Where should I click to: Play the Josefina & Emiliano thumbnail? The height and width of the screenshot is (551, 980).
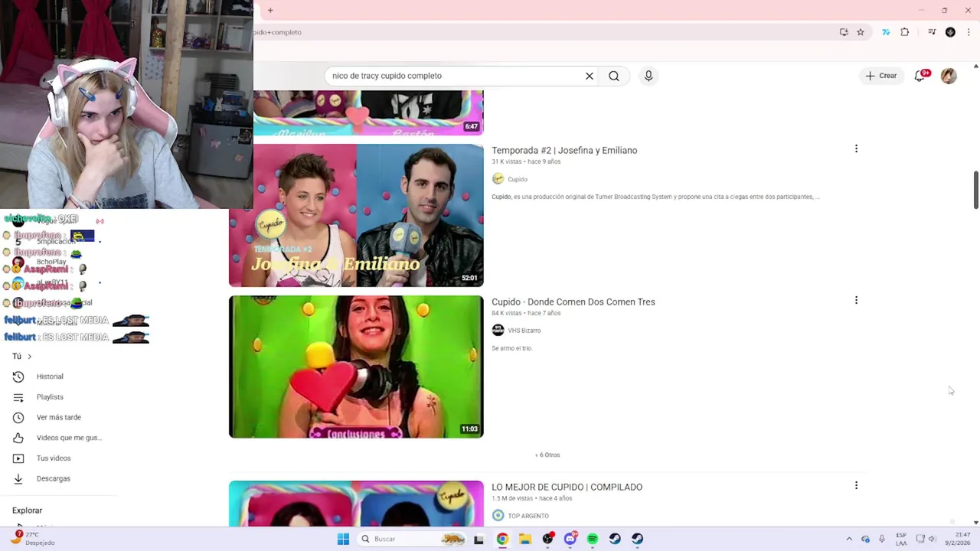click(356, 215)
